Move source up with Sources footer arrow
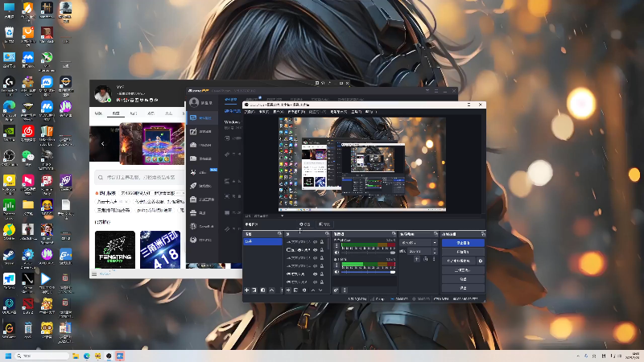644x362 pixels. 313,290
